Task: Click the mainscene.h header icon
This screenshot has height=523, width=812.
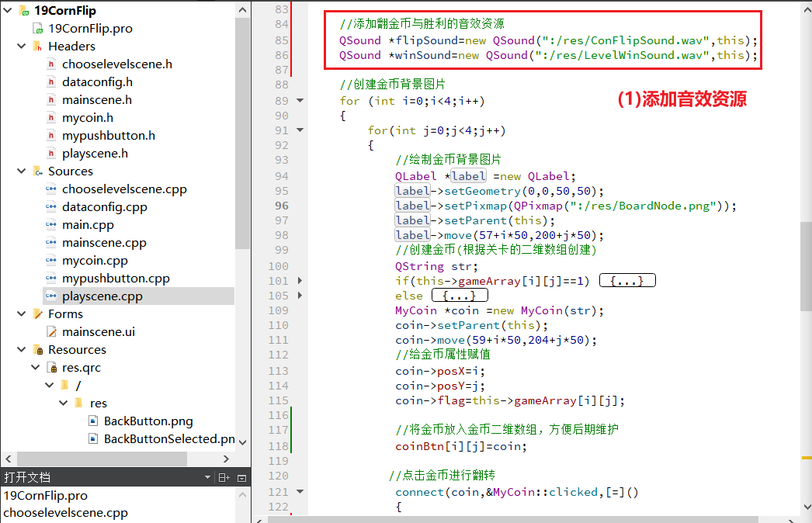Action: (50, 99)
